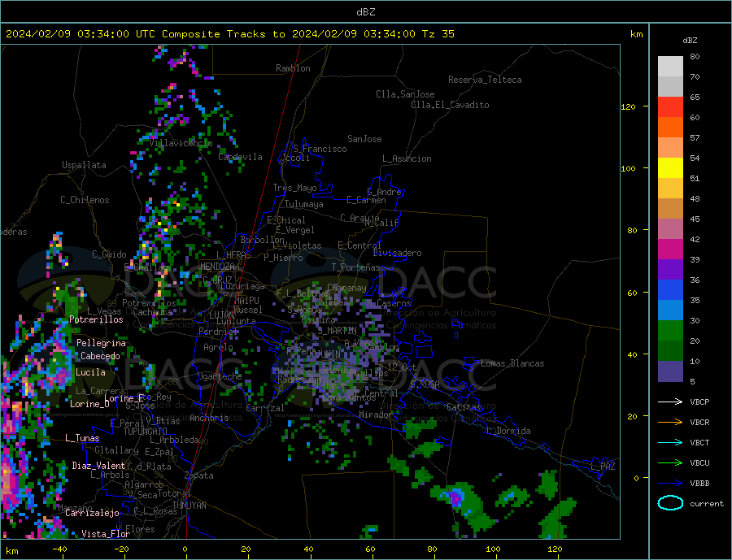Click the 'dBZ' title at top

click(x=365, y=12)
